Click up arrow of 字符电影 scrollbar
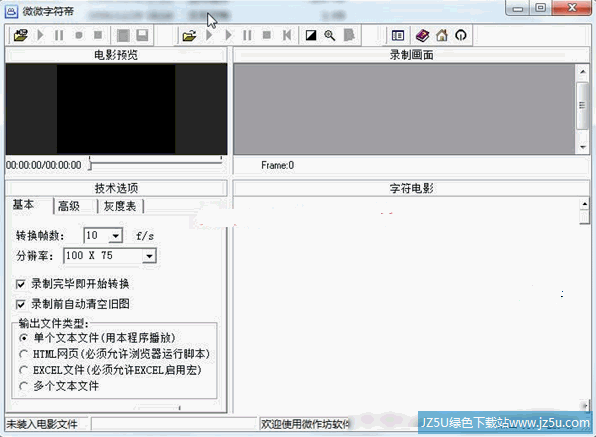Image resolution: width=596 pixels, height=437 pixels. pyautogui.click(x=585, y=204)
